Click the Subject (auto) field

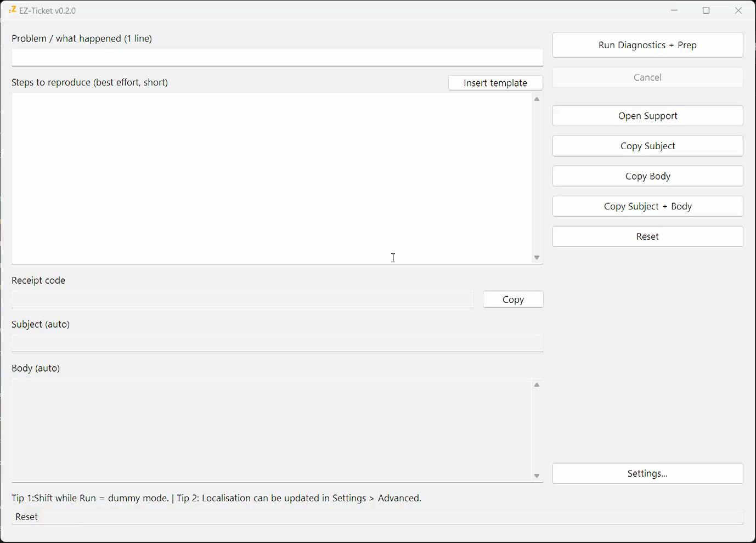pyautogui.click(x=277, y=343)
